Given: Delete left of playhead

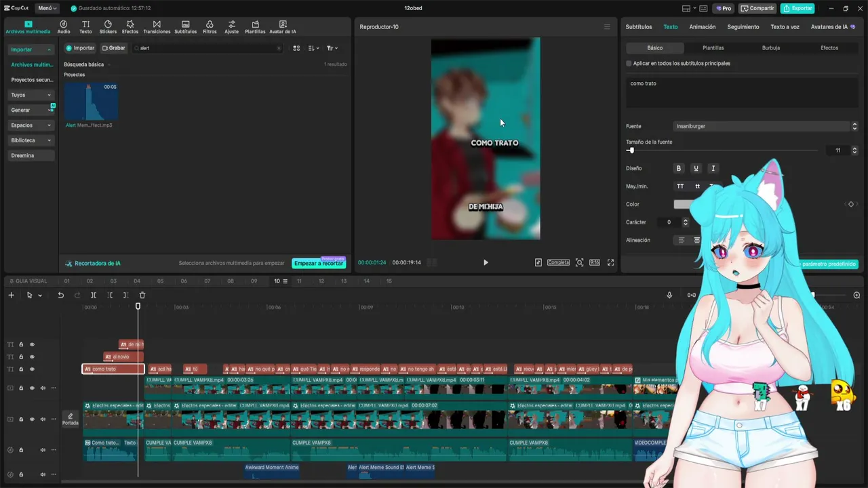Looking at the screenshot, I should 110,295.
